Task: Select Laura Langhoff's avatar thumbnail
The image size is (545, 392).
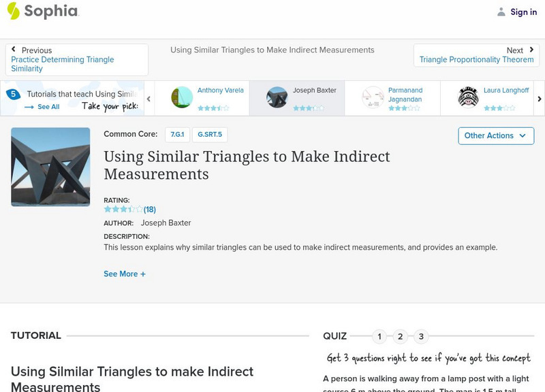Action: (468, 97)
